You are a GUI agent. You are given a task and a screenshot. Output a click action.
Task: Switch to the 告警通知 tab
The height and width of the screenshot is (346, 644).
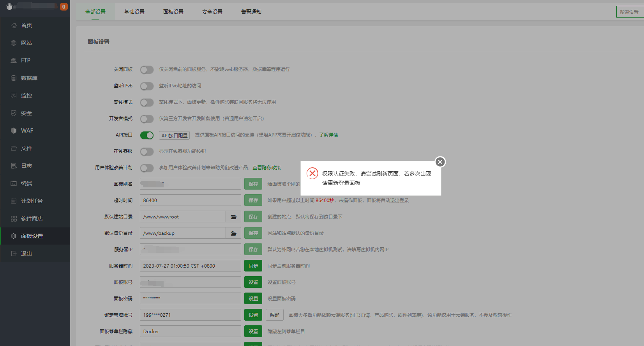(x=251, y=12)
